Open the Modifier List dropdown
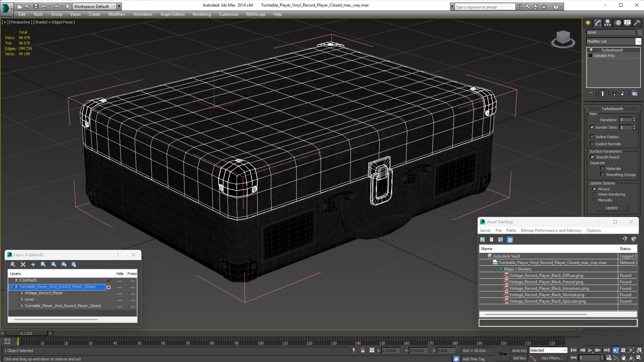This screenshot has height=362, width=644. point(638,41)
